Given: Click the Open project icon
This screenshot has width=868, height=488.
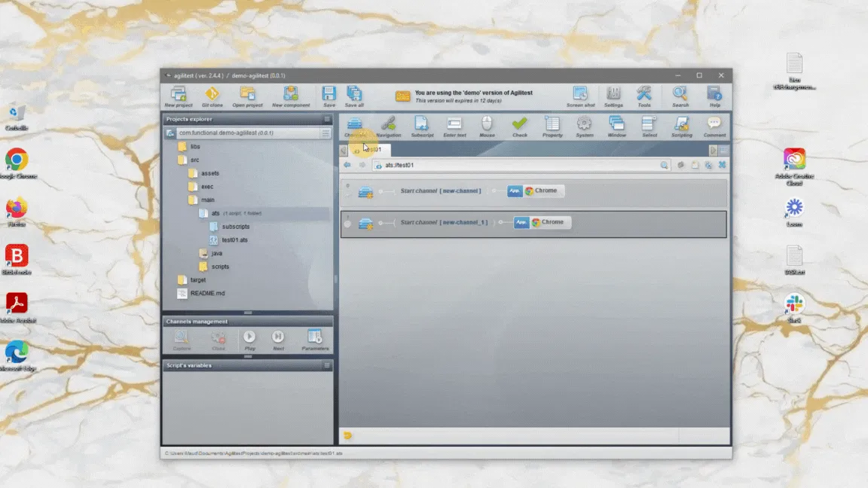Looking at the screenshot, I should tap(247, 96).
